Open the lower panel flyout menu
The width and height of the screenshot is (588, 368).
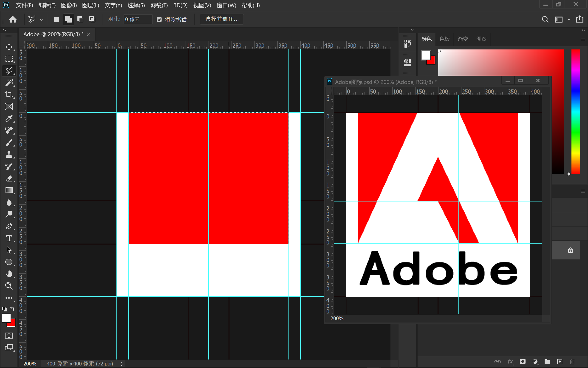point(583,191)
